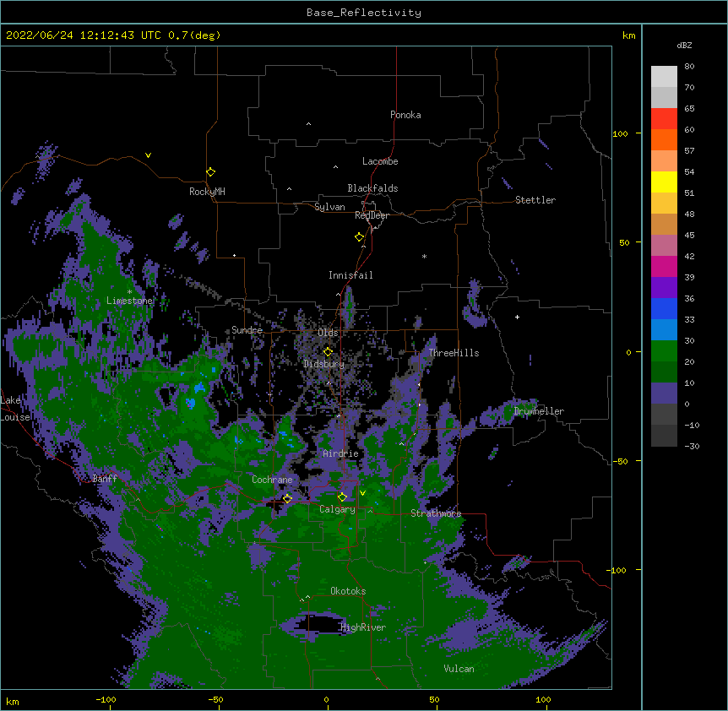The height and width of the screenshot is (711, 728).
Task: Click the Calgary city label
Action: click(337, 509)
